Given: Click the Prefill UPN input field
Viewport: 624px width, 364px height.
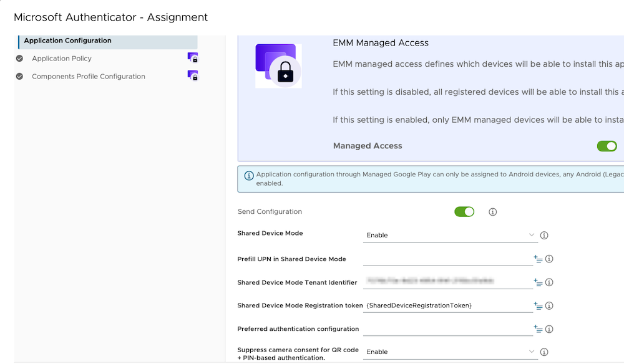Looking at the screenshot, I should click(x=446, y=259).
